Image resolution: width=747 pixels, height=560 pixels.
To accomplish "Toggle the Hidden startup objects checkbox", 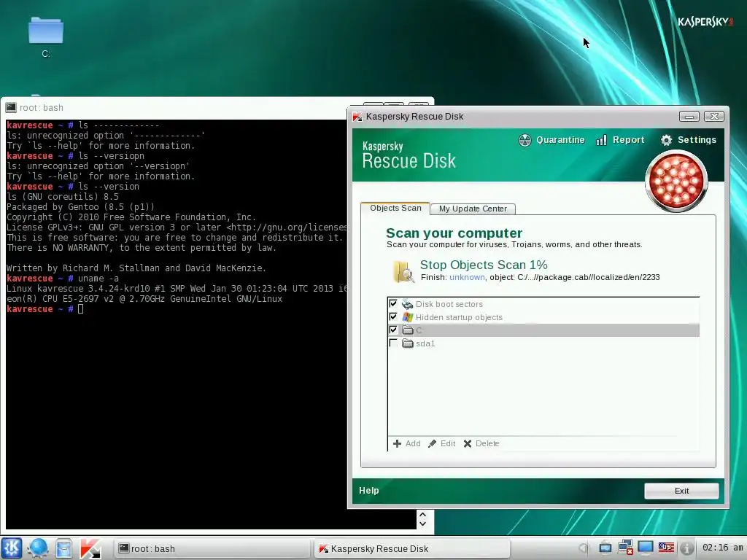I will pos(393,316).
